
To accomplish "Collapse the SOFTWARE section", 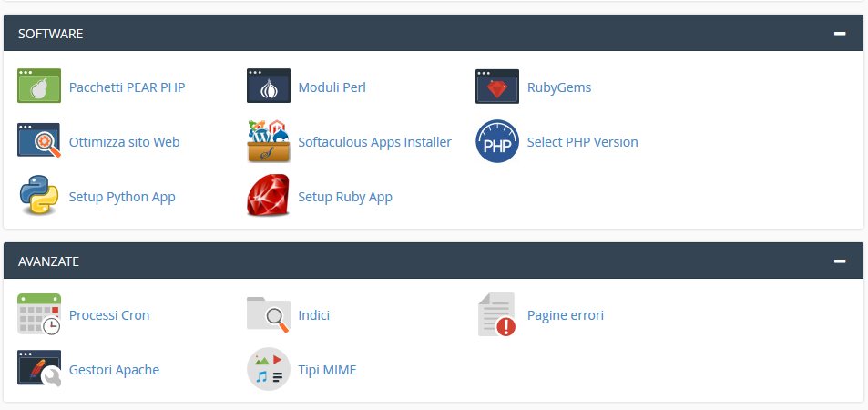I will point(840,34).
